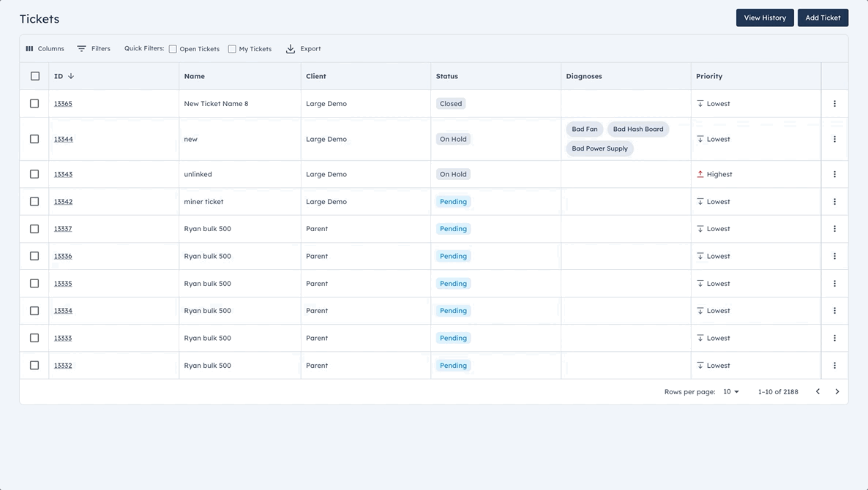Viewport: 868px width, 490px height.
Task: Open the kebab menu for ticket 13344
Action: (x=834, y=139)
